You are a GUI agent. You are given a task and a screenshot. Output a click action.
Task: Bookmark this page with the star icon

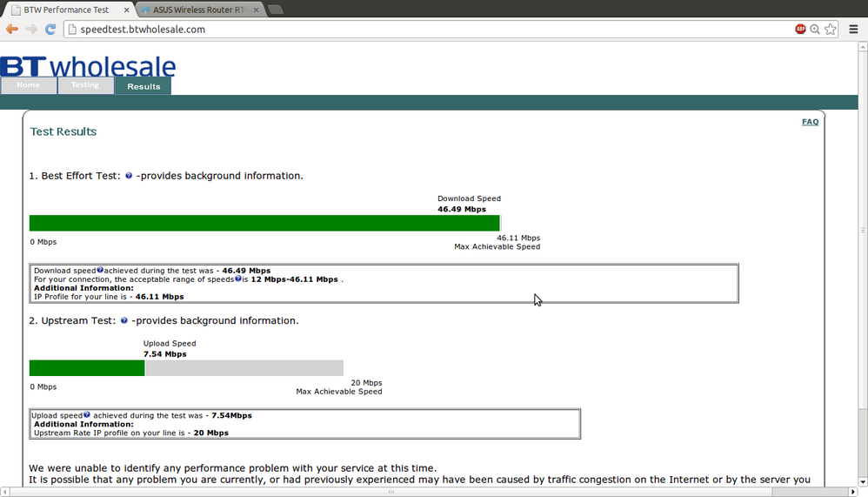tap(831, 30)
